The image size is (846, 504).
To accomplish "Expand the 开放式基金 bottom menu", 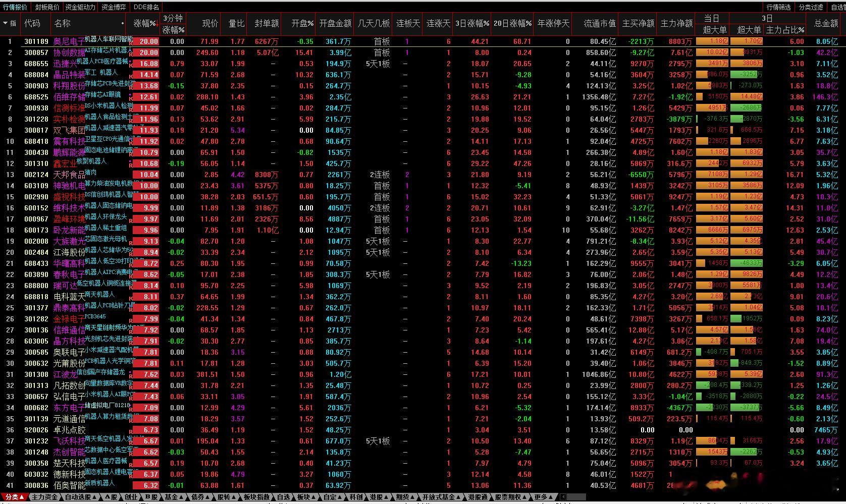I will pos(442,497).
